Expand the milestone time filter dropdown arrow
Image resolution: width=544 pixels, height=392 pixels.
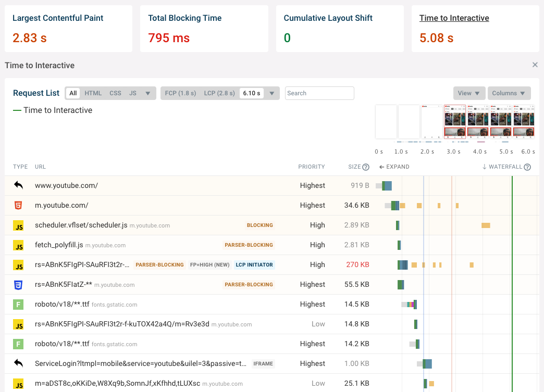coord(272,93)
